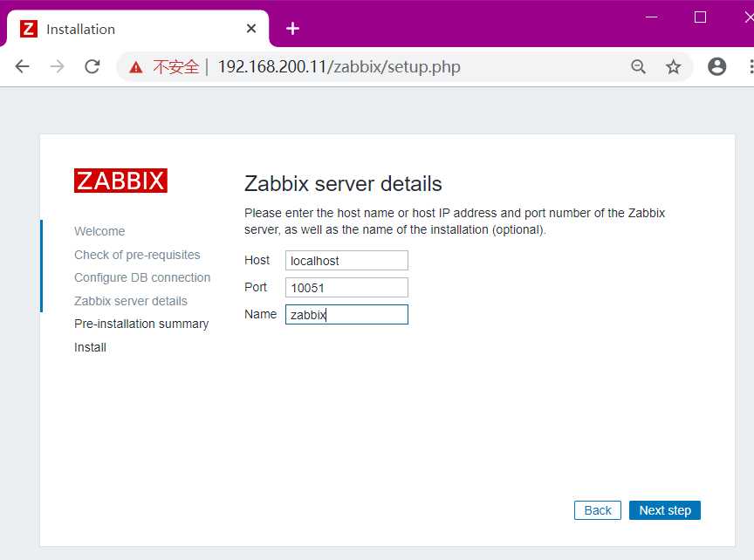Close the Installation tab
This screenshot has width=754, height=560.
(x=251, y=29)
